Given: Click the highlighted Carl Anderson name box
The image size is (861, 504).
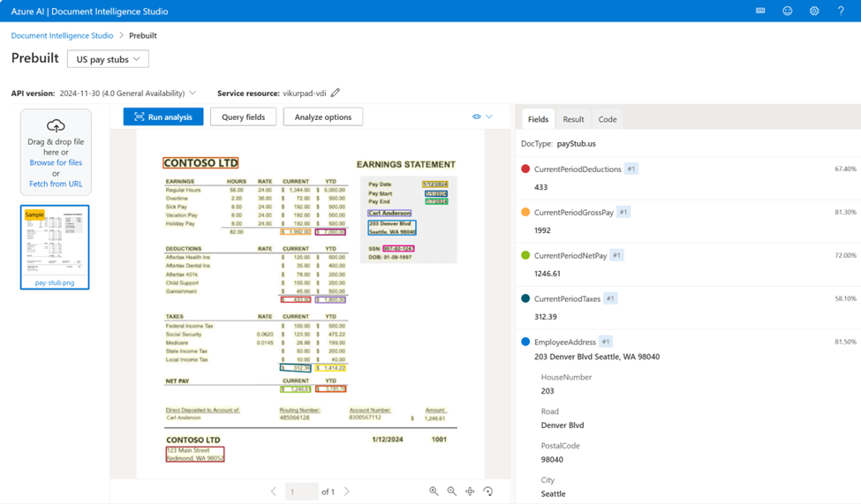Looking at the screenshot, I should 389,213.
